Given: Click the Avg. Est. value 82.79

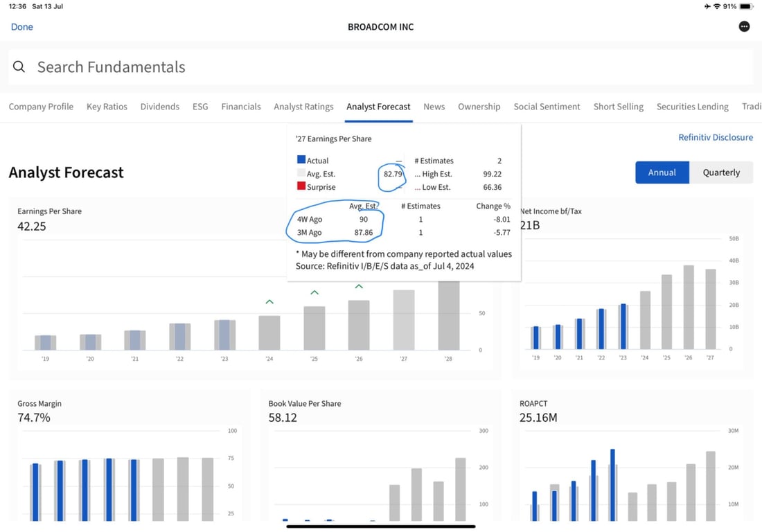Looking at the screenshot, I should [393, 174].
